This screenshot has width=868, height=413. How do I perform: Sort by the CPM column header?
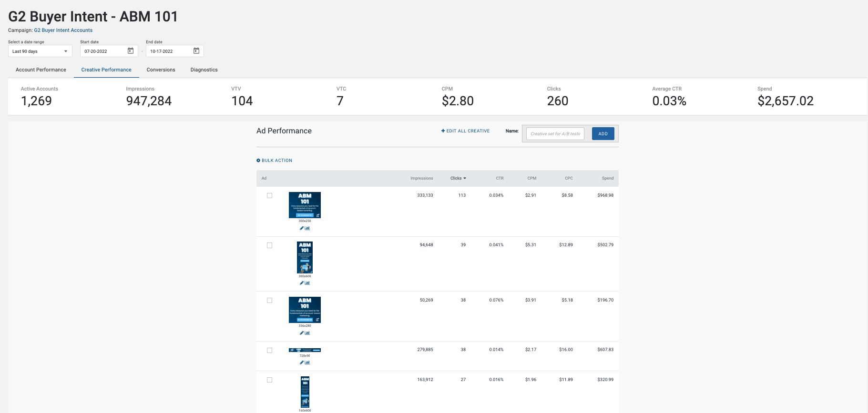532,178
